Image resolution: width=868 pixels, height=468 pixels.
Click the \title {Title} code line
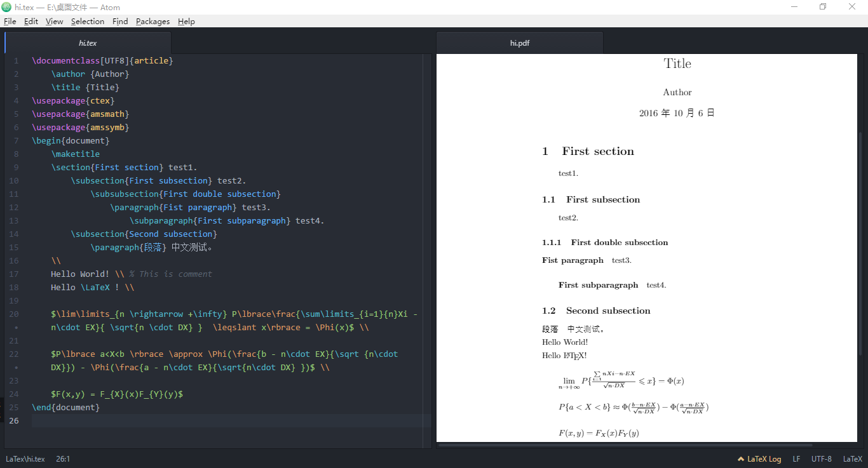point(86,88)
